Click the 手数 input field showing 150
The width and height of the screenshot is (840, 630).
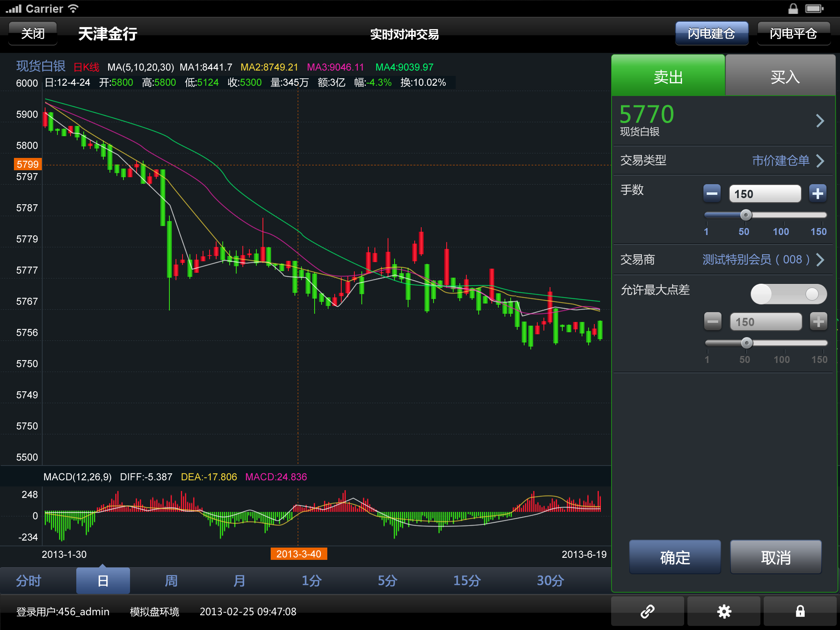(x=765, y=194)
